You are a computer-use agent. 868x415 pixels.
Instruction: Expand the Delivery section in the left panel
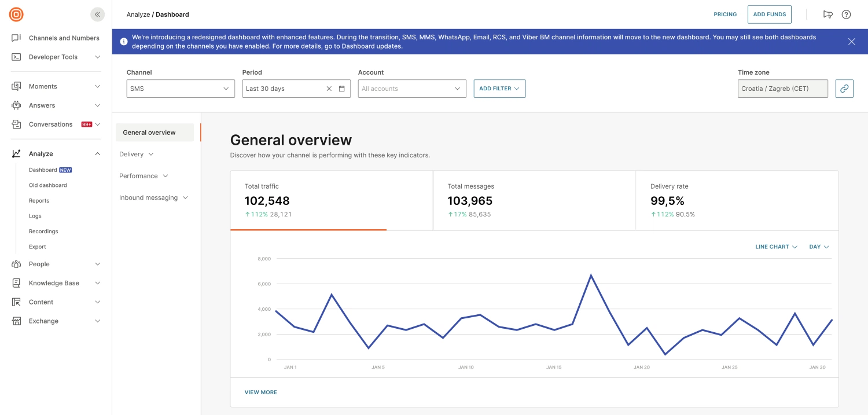coord(136,154)
